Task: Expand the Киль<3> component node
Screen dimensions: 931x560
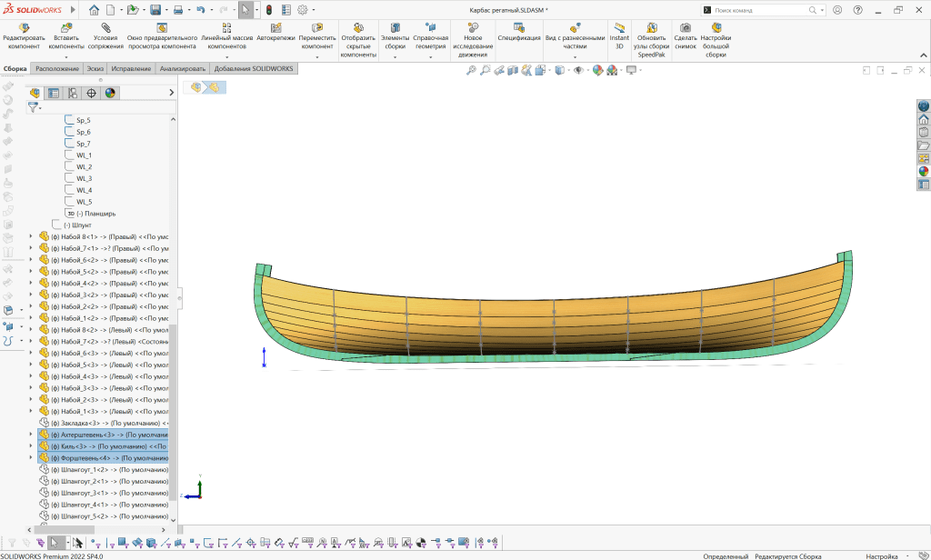Action: pyautogui.click(x=31, y=446)
